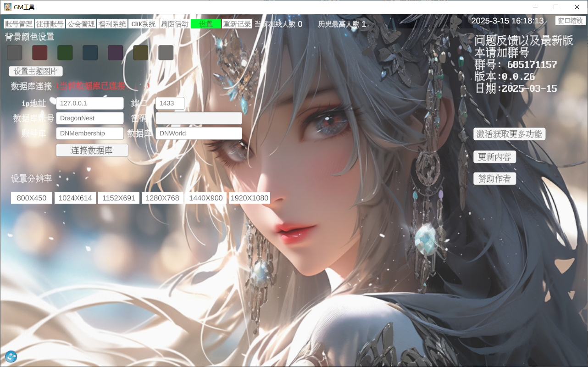Select the green 设置 tab
Screen dimensions: 588x367
point(206,24)
